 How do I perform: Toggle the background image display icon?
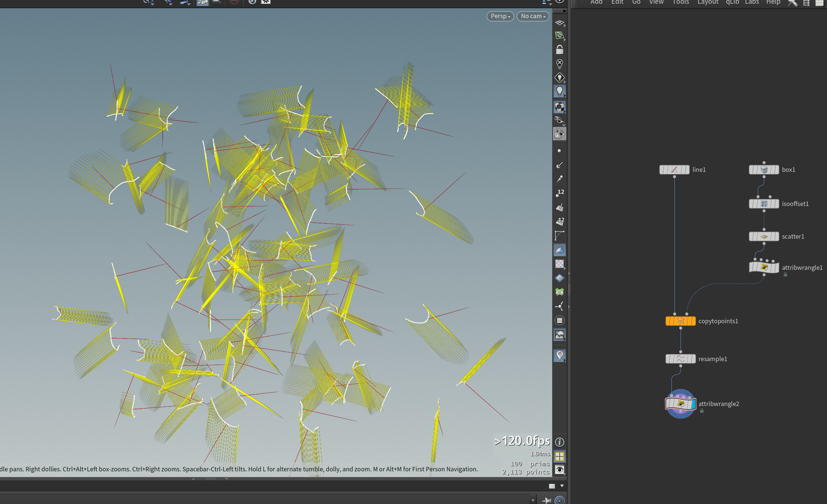click(x=559, y=335)
